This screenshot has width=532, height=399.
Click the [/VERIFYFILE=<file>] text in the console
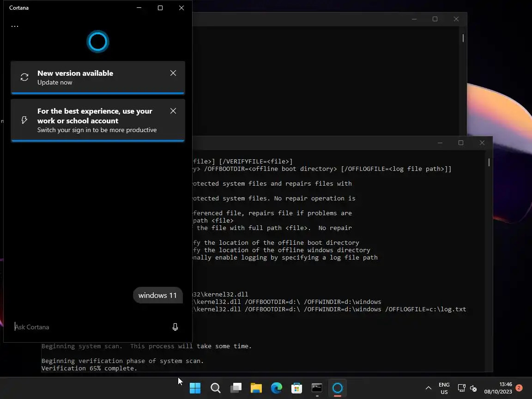(256, 162)
